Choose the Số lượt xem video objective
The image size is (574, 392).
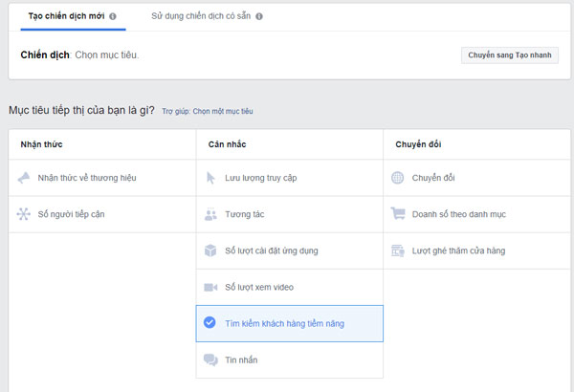tap(290, 288)
